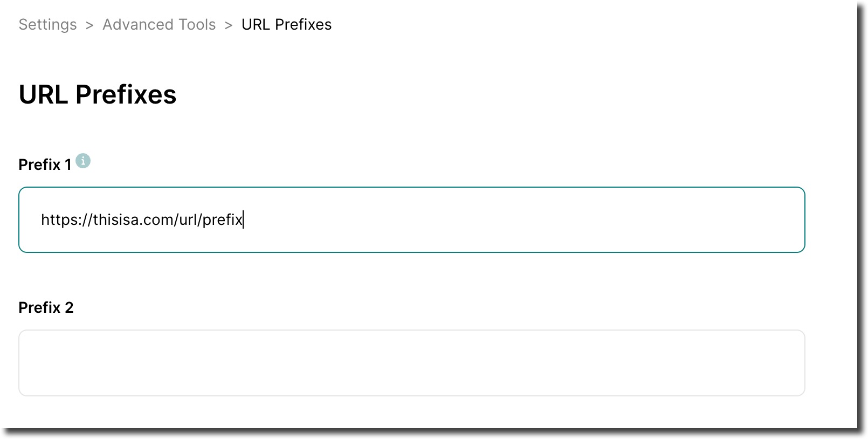The width and height of the screenshot is (868, 439).
Task: Click the info icon beside Prefix 1
Action: pyautogui.click(x=83, y=161)
